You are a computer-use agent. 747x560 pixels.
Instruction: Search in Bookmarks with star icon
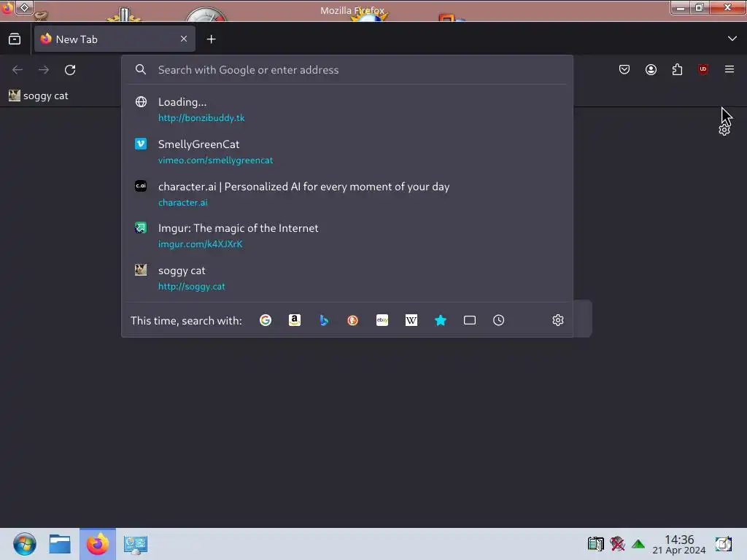pos(441,321)
